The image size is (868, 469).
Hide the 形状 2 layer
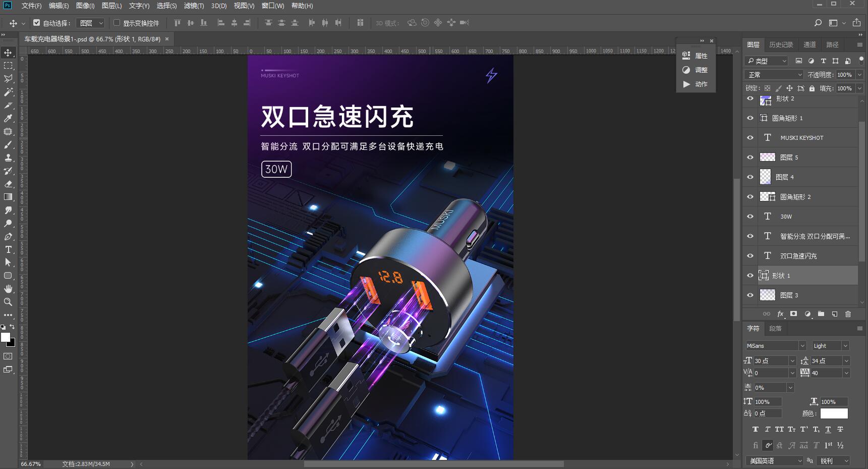750,99
